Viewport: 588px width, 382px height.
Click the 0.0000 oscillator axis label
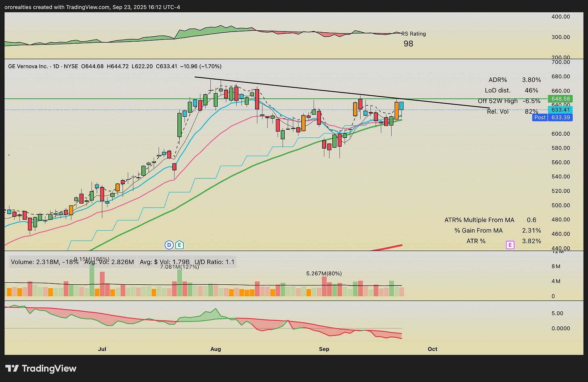pos(561,328)
